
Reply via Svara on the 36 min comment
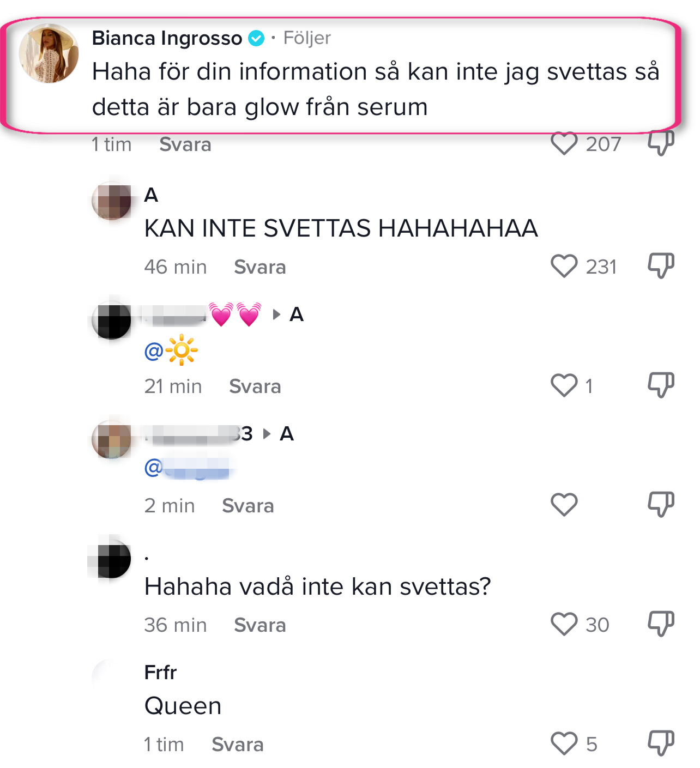coord(260,625)
